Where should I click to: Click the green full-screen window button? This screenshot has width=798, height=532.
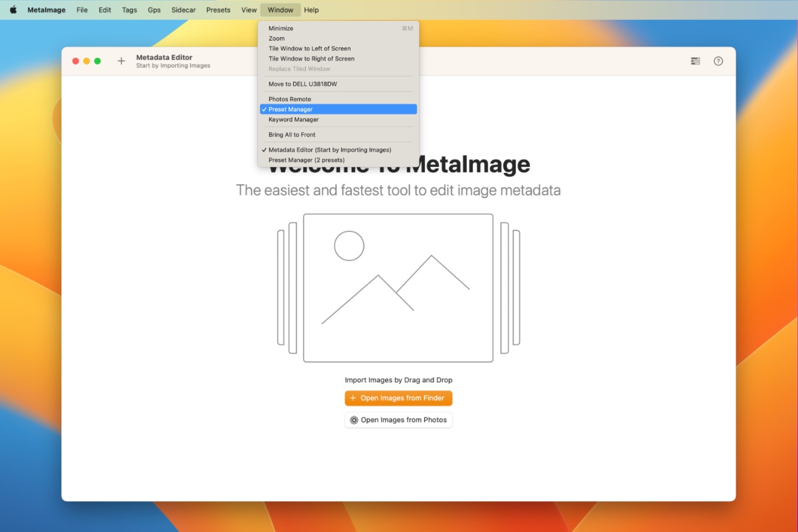[x=98, y=61]
